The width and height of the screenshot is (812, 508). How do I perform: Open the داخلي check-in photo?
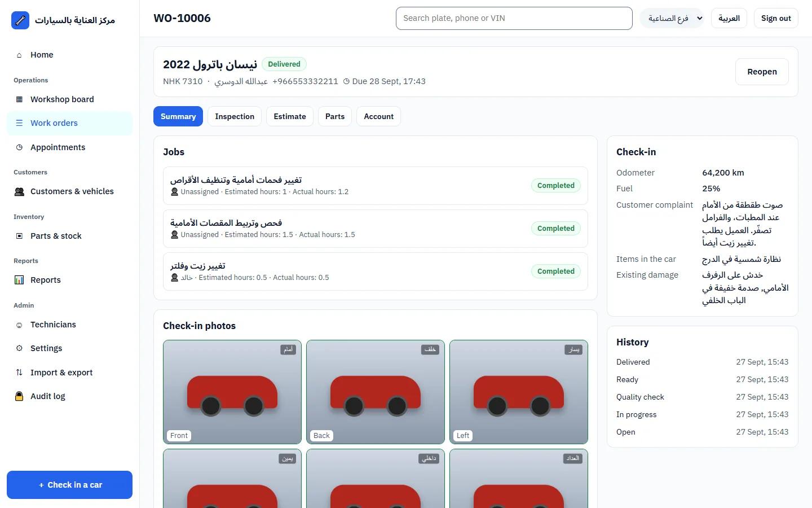pos(376,479)
